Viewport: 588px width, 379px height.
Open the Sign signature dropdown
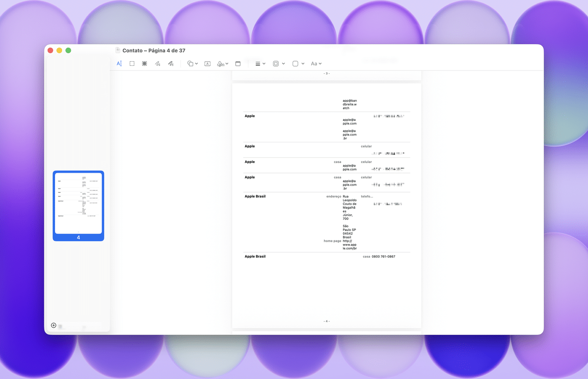(x=223, y=63)
